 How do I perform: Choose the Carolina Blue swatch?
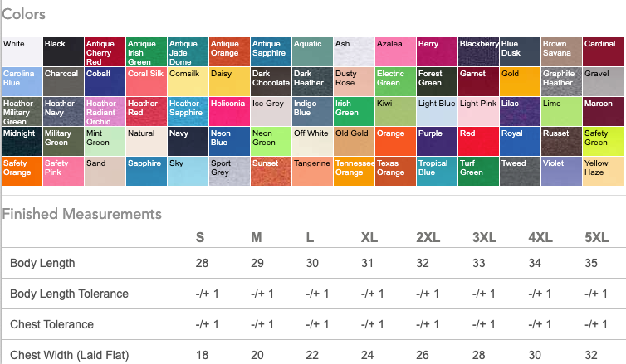click(x=22, y=81)
